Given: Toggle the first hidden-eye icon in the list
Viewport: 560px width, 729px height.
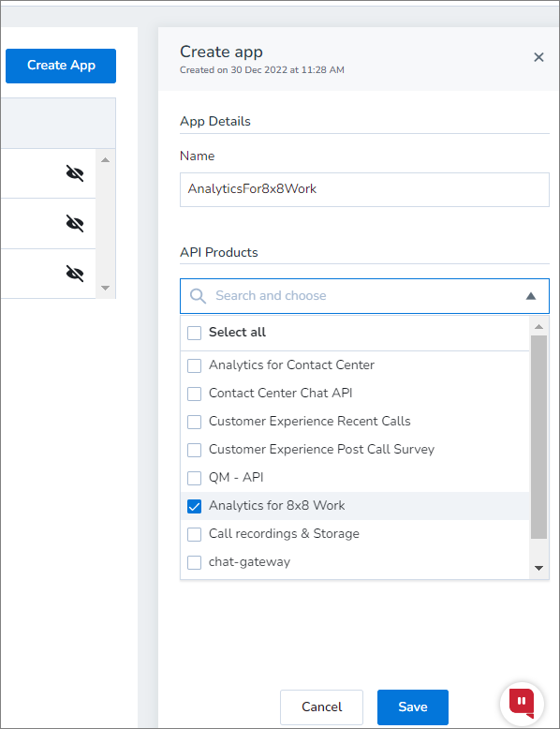Looking at the screenshot, I should [x=75, y=173].
